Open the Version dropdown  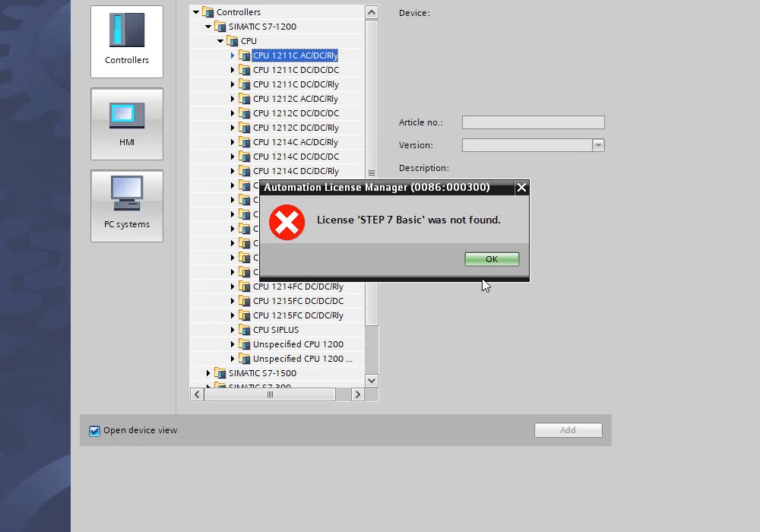597,144
